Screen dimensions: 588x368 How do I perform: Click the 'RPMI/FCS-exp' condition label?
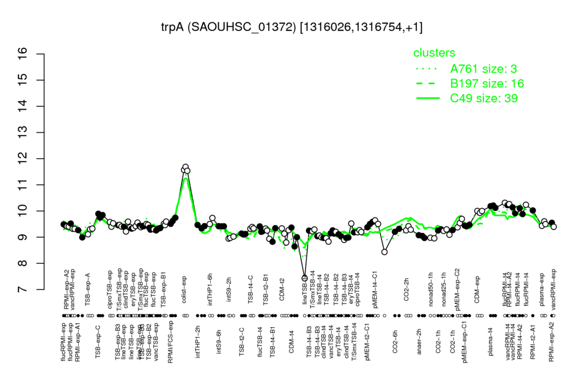click(170, 342)
